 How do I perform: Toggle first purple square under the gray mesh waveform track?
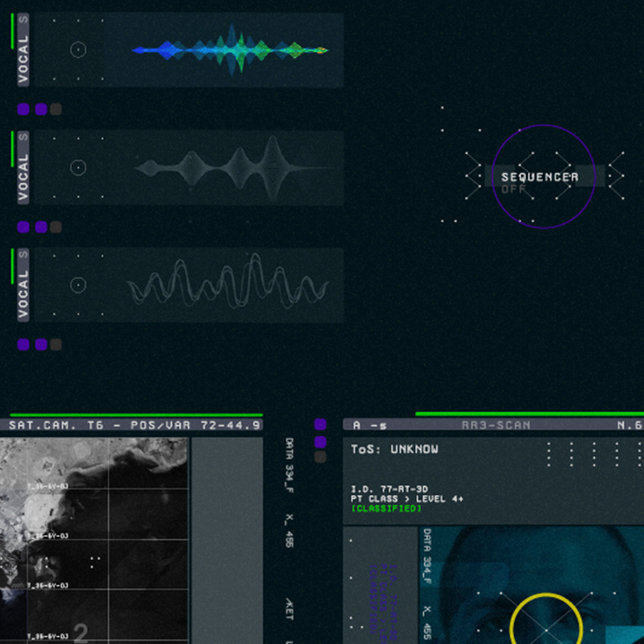point(23,227)
